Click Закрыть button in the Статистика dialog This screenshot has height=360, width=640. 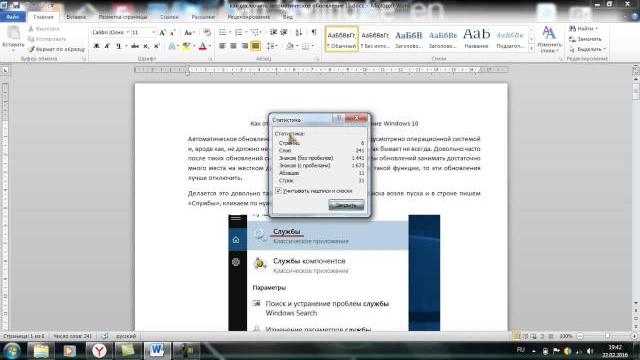pyautogui.click(x=346, y=205)
